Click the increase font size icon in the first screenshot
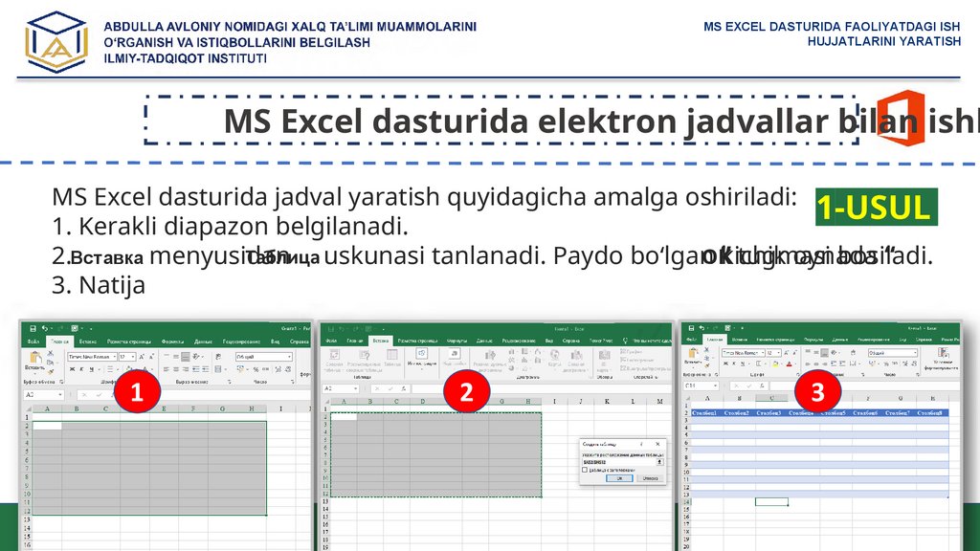Viewport: 980px width, 551px height. point(142,357)
